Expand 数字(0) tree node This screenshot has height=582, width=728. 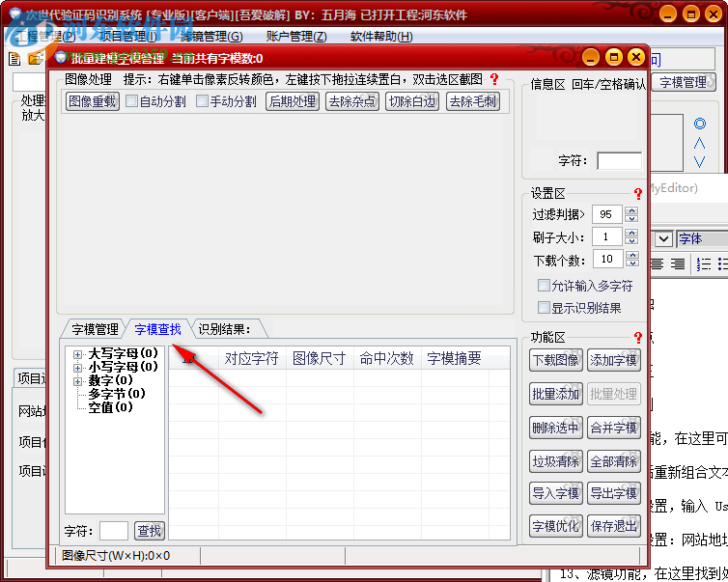77,381
